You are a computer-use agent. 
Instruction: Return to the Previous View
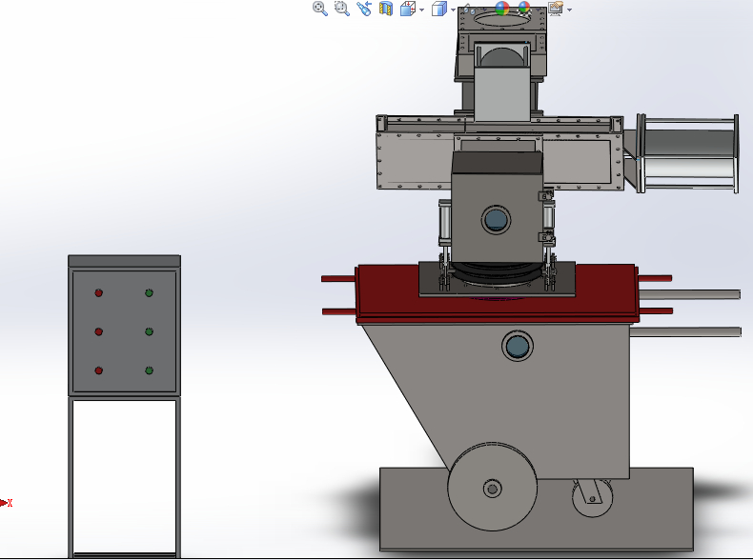(x=364, y=9)
